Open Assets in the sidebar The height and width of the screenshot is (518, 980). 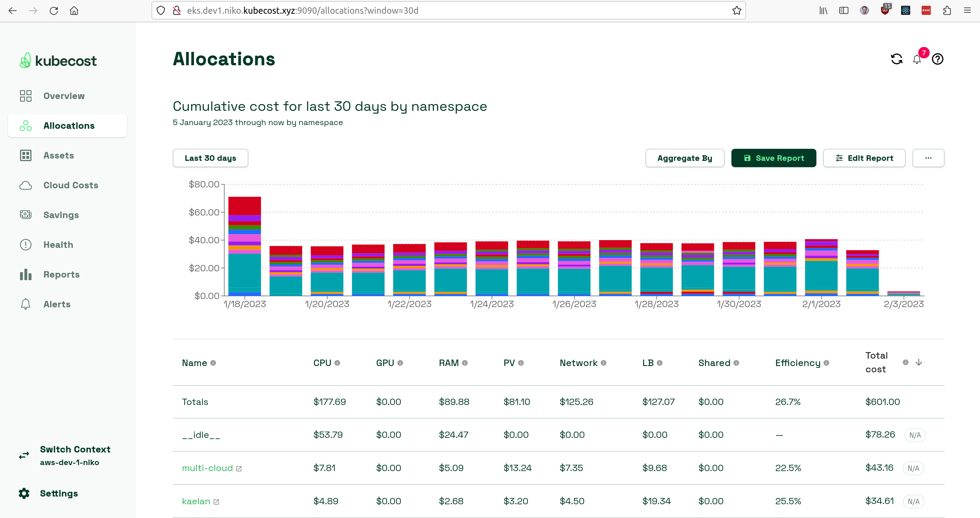pyautogui.click(x=67, y=155)
